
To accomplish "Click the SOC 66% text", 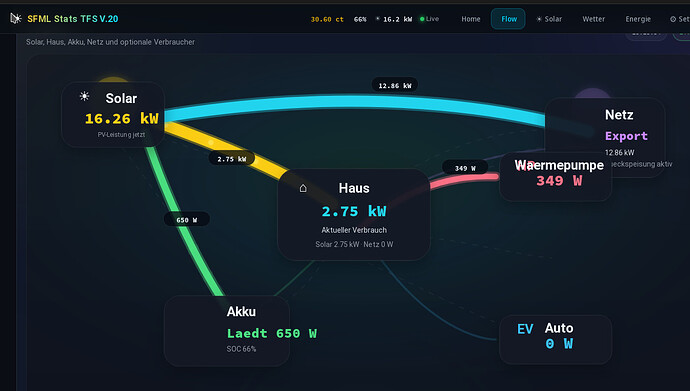I will pos(241,349).
